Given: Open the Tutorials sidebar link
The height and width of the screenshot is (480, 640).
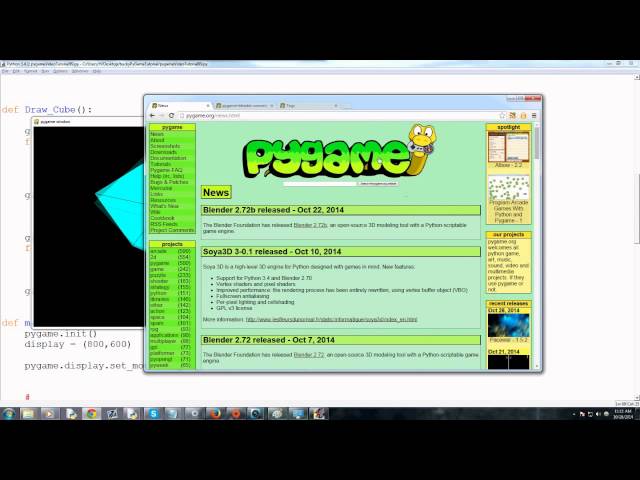Looking at the screenshot, I should (160, 164).
